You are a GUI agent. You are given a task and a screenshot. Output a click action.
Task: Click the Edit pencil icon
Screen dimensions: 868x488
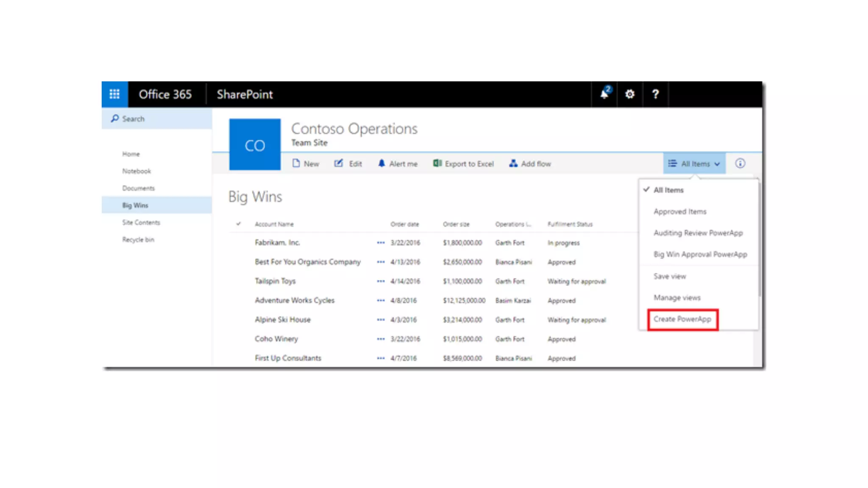[x=339, y=164]
